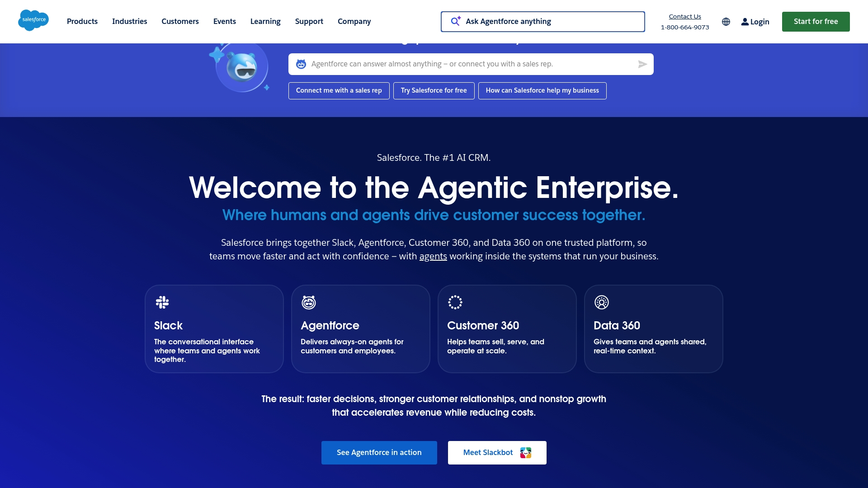
Task: Click the Agentforce search sparkle icon
Action: click(456, 21)
